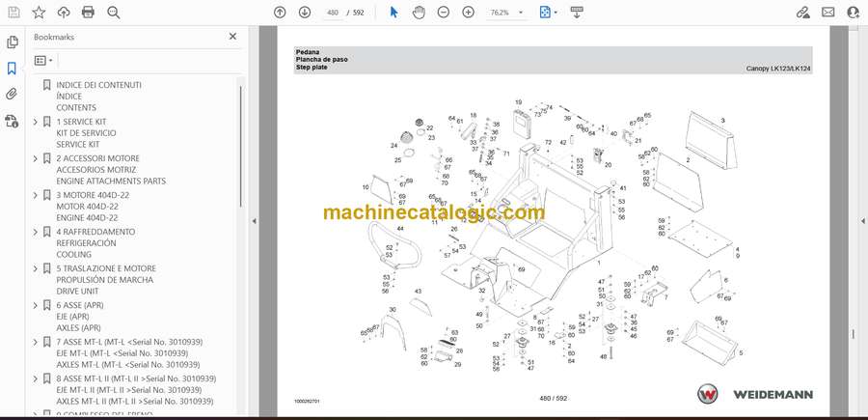Open page thumbnails panel
The height and width of the screenshot is (420, 868).
pyautogui.click(x=13, y=42)
